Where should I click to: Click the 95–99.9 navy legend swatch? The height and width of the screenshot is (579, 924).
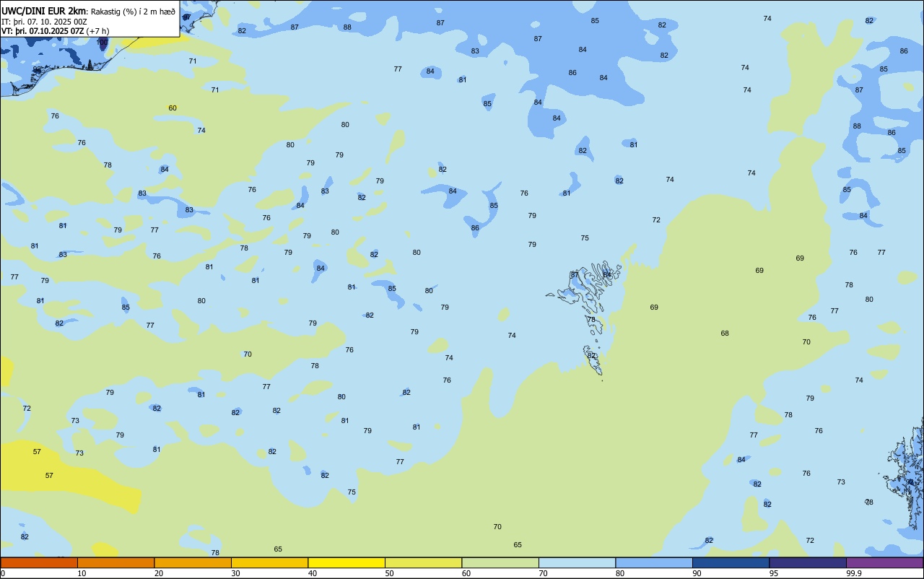click(x=808, y=562)
